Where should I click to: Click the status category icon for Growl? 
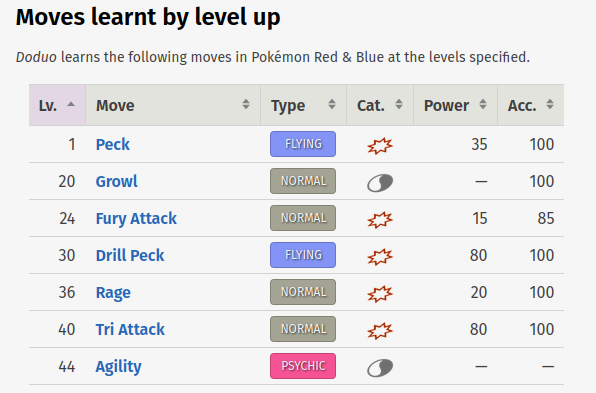(x=380, y=183)
